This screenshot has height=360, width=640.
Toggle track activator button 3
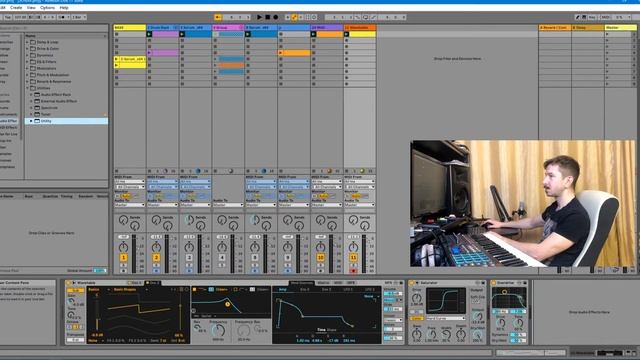point(189,258)
